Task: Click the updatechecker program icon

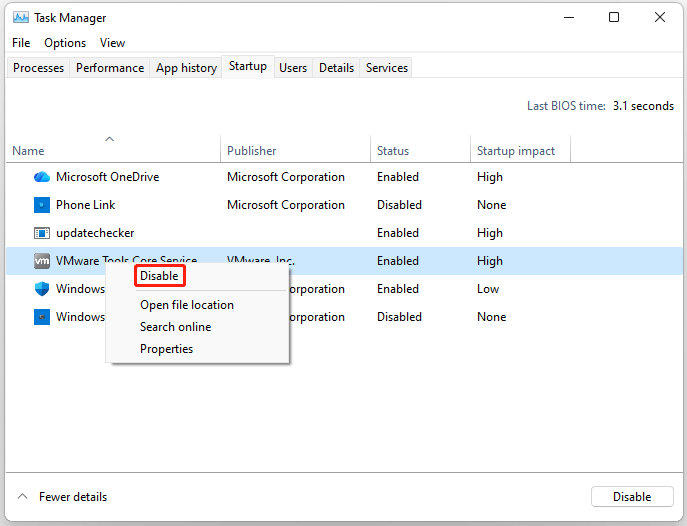Action: 42,233
